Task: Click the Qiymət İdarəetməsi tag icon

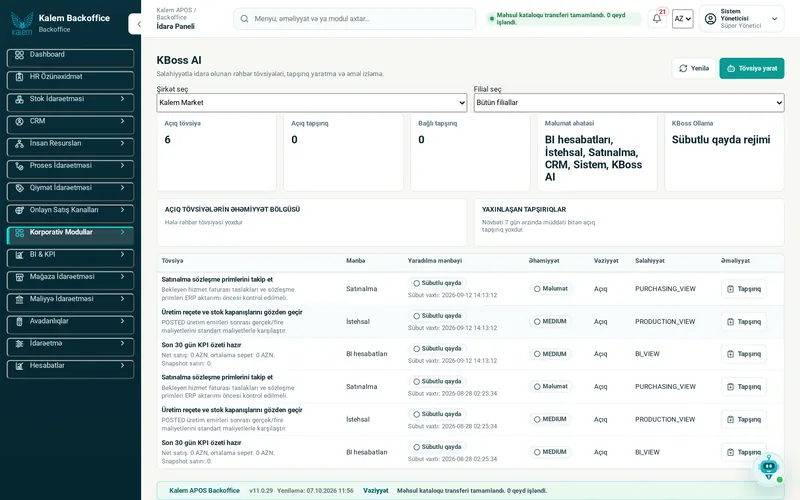Action: (x=19, y=188)
